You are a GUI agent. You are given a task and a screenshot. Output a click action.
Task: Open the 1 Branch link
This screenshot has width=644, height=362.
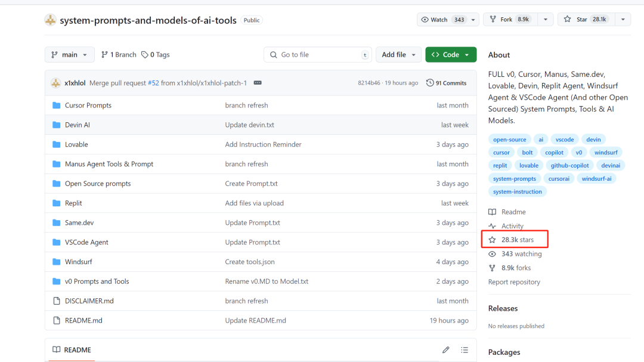click(119, 55)
